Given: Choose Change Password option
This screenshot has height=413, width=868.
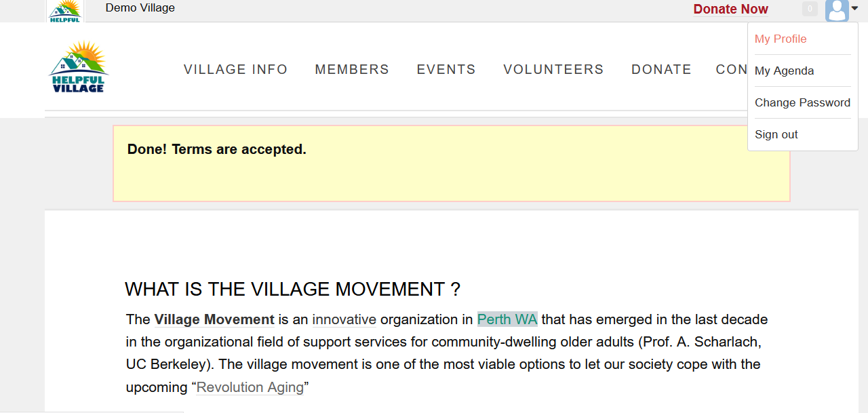Looking at the screenshot, I should (x=802, y=102).
